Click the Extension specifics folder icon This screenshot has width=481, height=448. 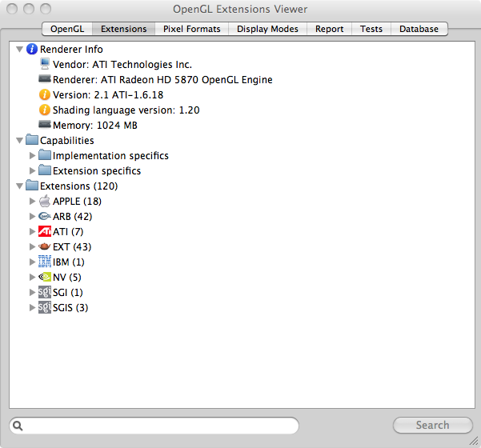click(45, 170)
